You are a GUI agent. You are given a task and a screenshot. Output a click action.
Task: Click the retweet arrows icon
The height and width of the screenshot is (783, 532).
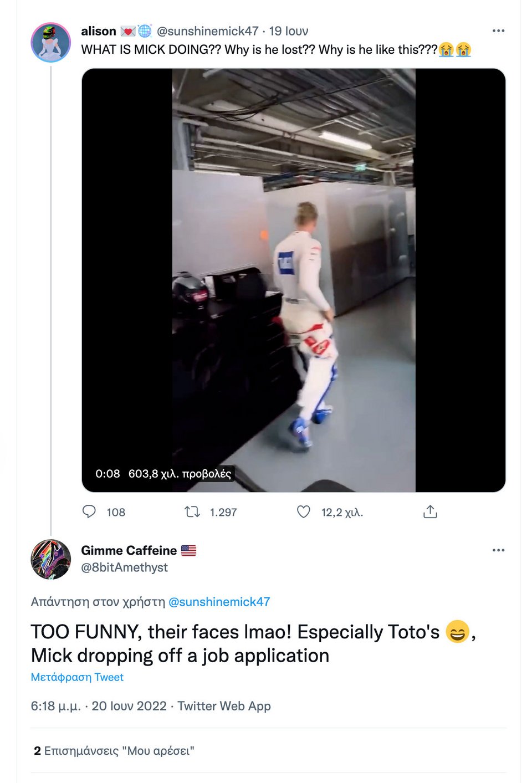192,511
